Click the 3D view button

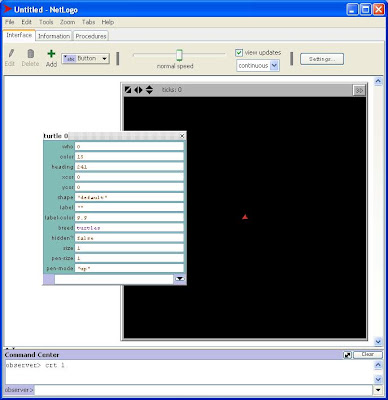(x=359, y=90)
